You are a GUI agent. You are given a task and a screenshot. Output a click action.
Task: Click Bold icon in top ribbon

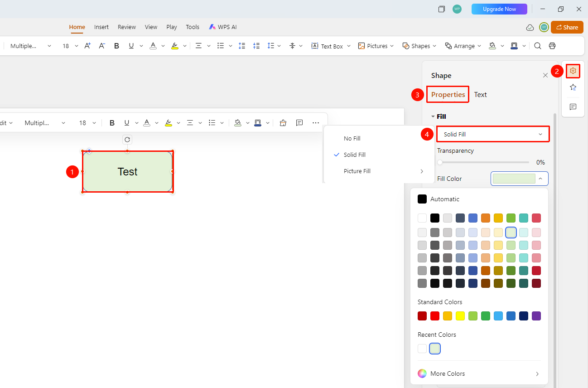coord(117,46)
